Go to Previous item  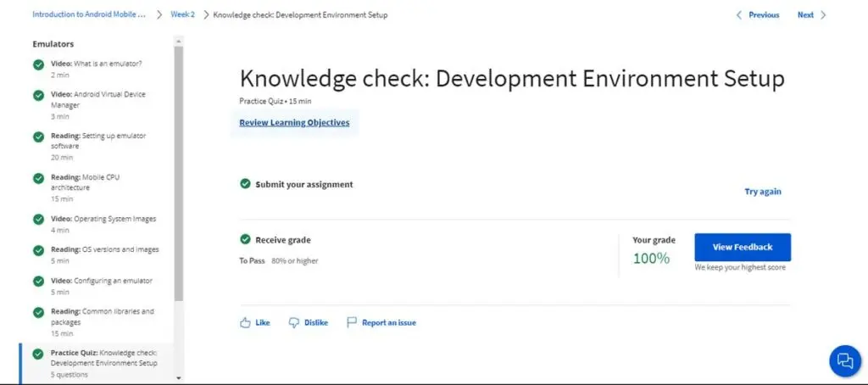764,15
